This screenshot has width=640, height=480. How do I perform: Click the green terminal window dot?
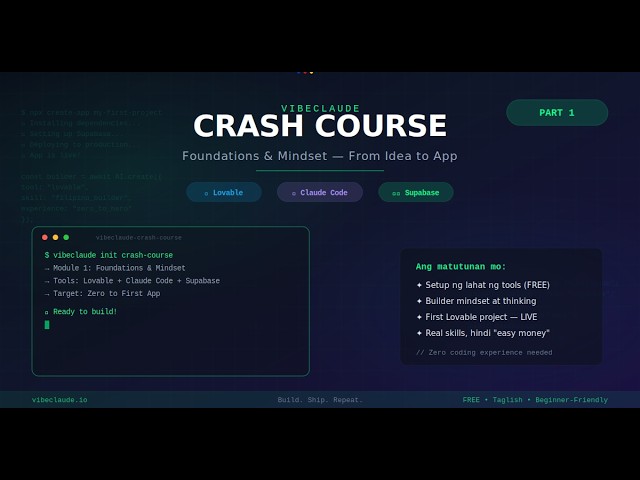click(66, 237)
